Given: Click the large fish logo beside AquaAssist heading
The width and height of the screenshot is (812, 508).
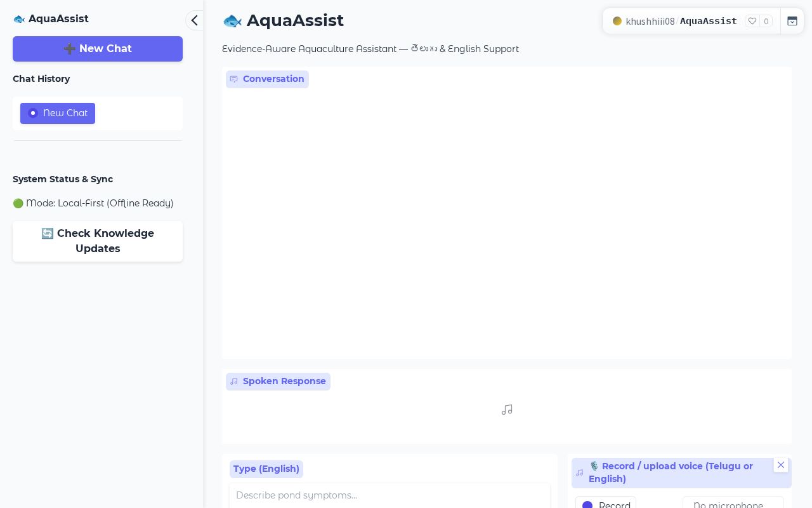Looking at the screenshot, I should point(232,21).
